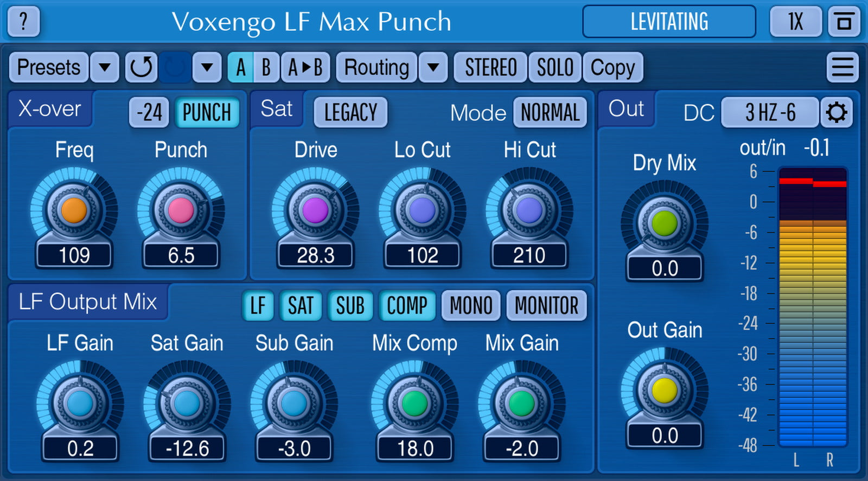
Task: Click the Hi Cut knob
Action: coord(529,210)
